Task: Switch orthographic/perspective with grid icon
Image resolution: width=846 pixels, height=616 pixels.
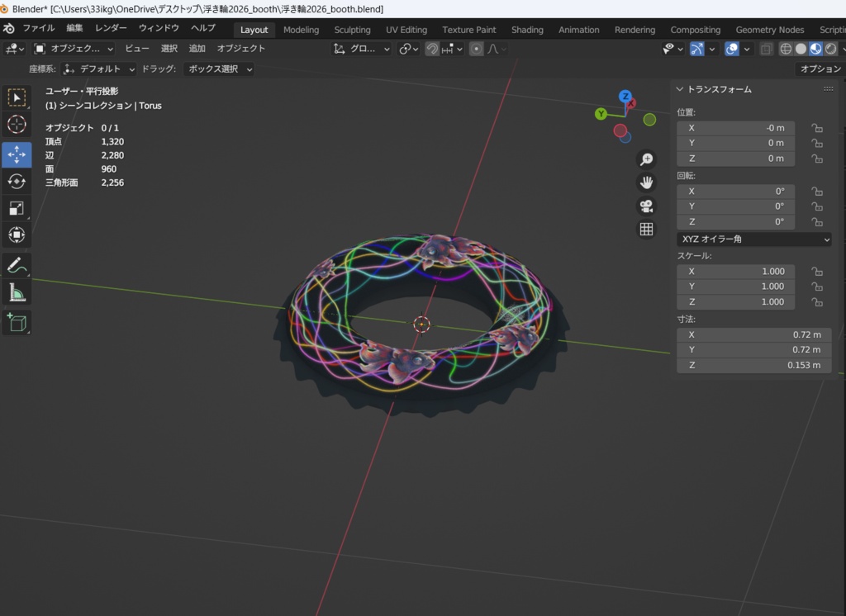Action: [x=646, y=230]
